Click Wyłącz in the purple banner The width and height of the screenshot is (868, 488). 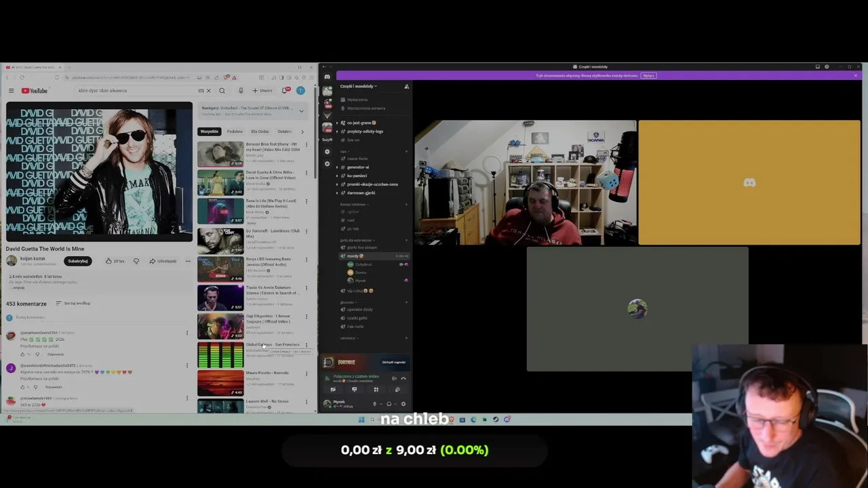tap(648, 75)
